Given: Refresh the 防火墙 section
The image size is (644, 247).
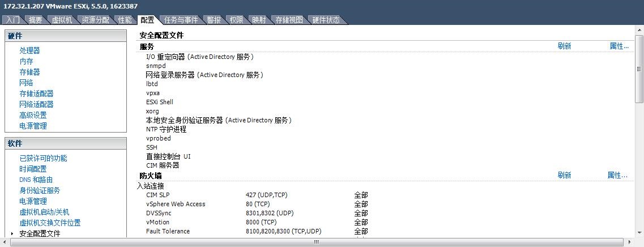Looking at the screenshot, I should pyautogui.click(x=564, y=175).
